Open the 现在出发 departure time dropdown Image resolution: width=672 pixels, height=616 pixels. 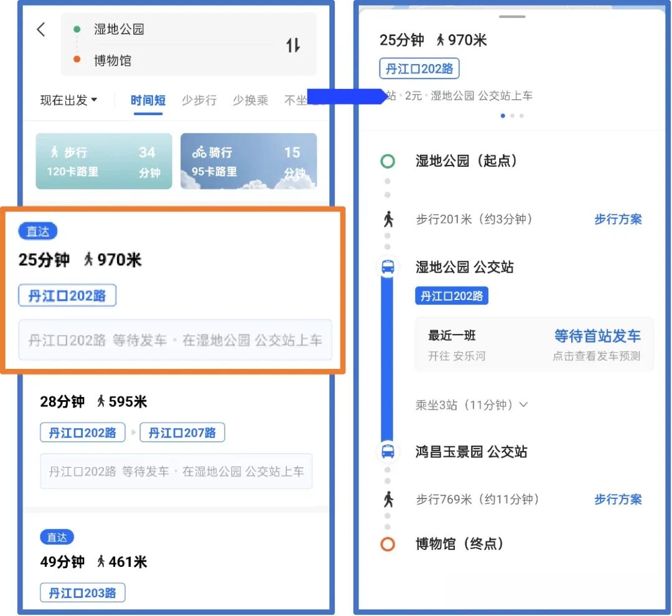click(x=68, y=100)
